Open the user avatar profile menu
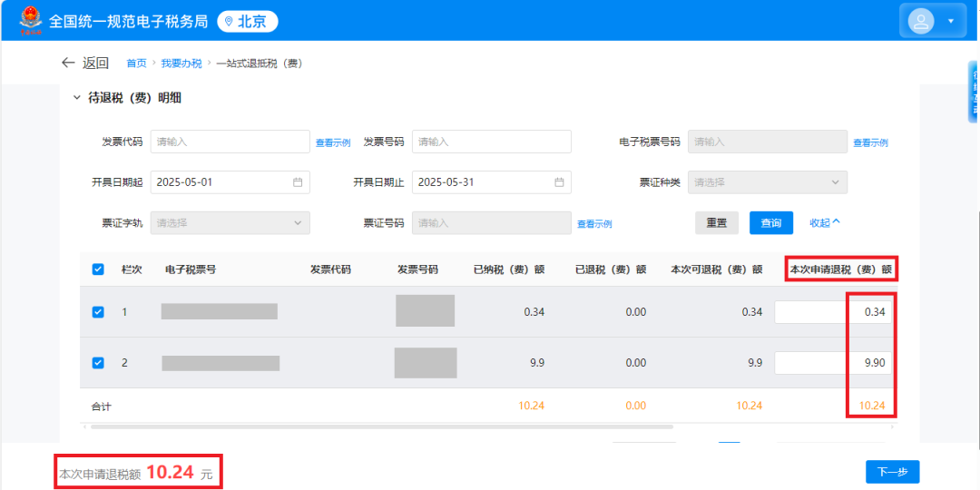Viewport: 980px width, 490px height. click(921, 21)
